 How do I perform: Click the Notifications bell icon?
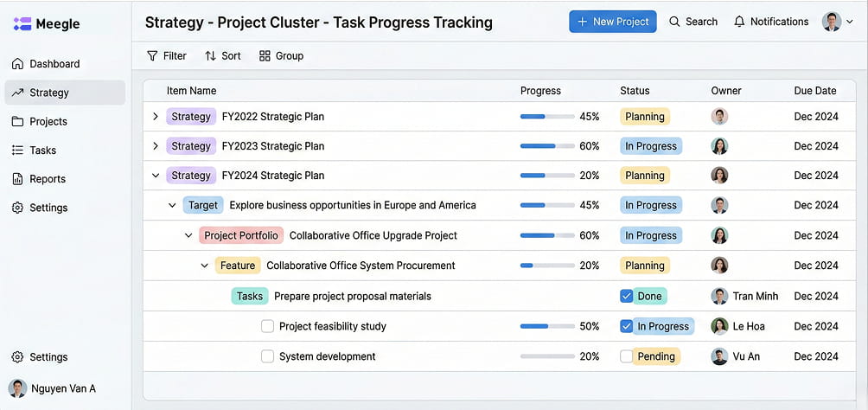739,22
